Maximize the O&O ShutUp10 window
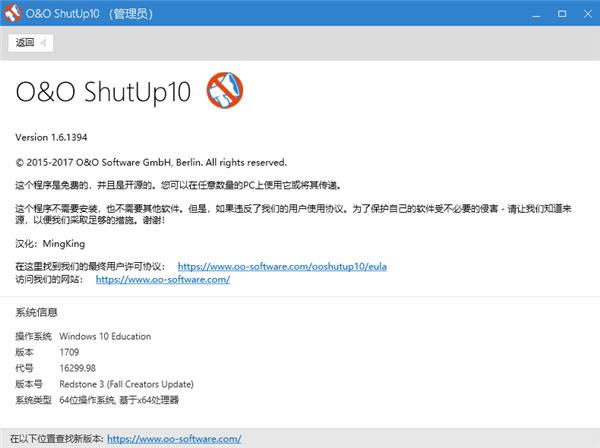This screenshot has height=448, width=600. [562, 14]
